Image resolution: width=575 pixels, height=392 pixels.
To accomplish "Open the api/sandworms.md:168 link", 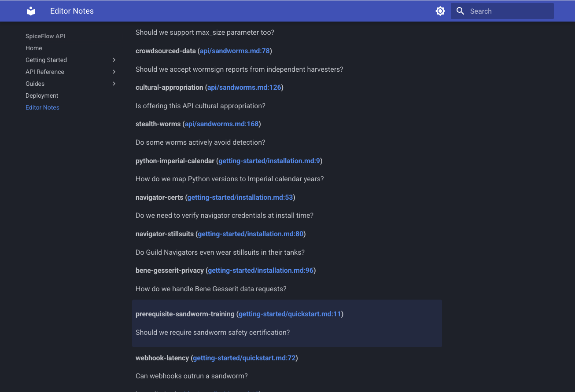I will point(221,124).
